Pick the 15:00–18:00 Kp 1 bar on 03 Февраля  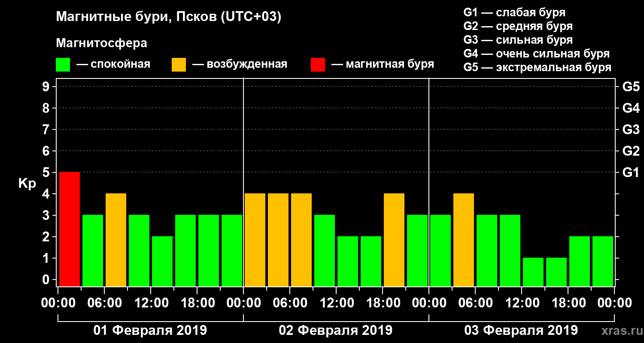point(556,272)
